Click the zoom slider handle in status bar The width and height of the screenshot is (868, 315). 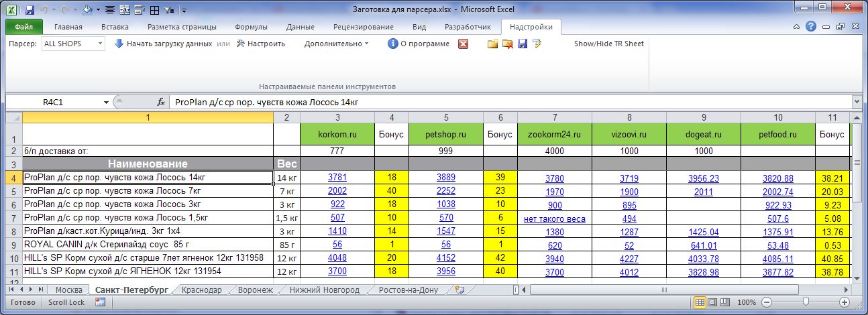[x=805, y=302]
